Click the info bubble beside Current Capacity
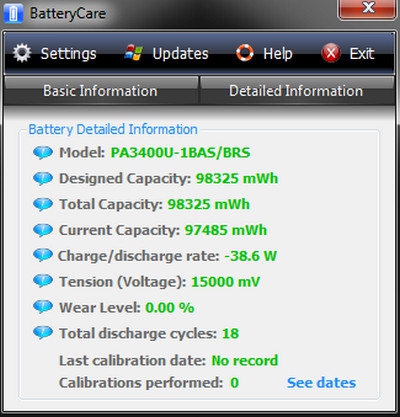 (43, 230)
